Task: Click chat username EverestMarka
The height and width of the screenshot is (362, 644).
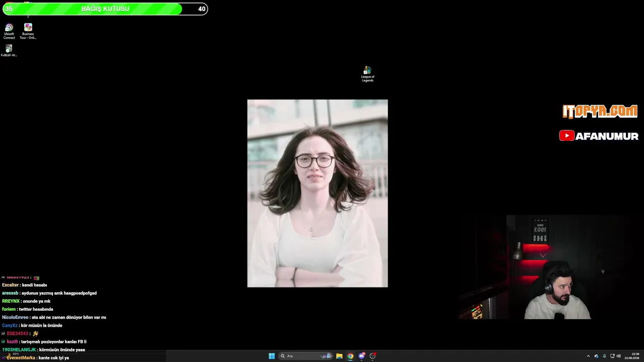Action: [21, 357]
